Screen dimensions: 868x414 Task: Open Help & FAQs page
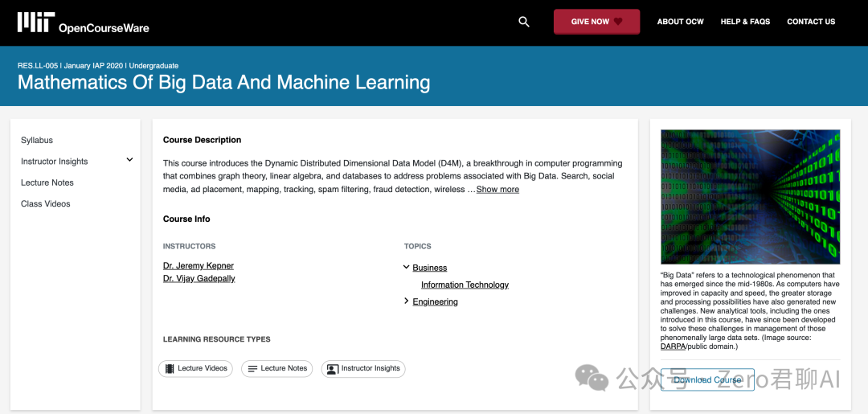coord(745,22)
